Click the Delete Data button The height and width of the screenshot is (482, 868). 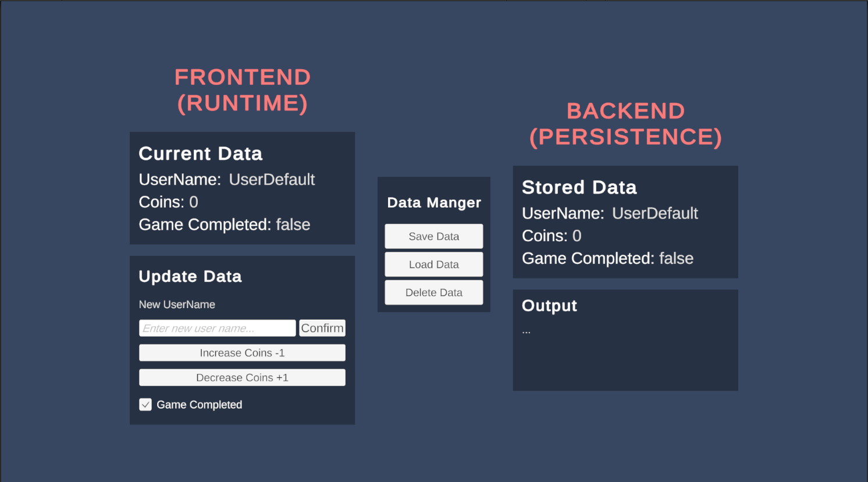pyautogui.click(x=433, y=292)
